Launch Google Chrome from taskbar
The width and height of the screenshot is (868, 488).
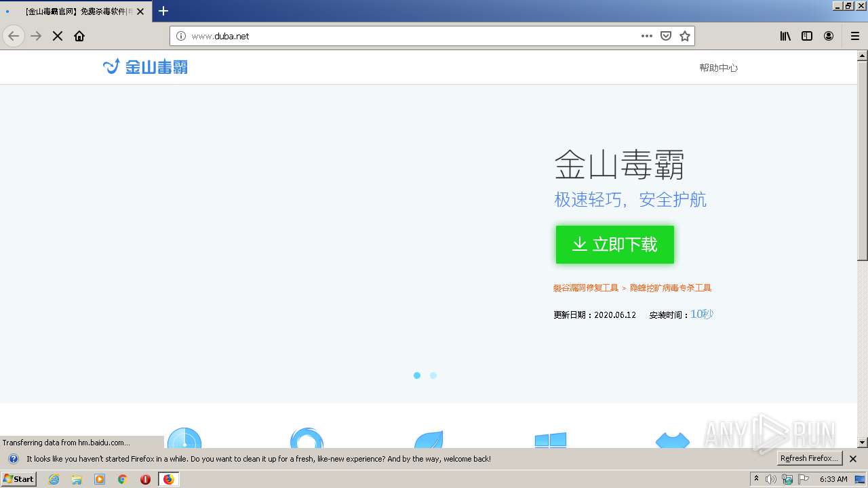click(x=123, y=479)
